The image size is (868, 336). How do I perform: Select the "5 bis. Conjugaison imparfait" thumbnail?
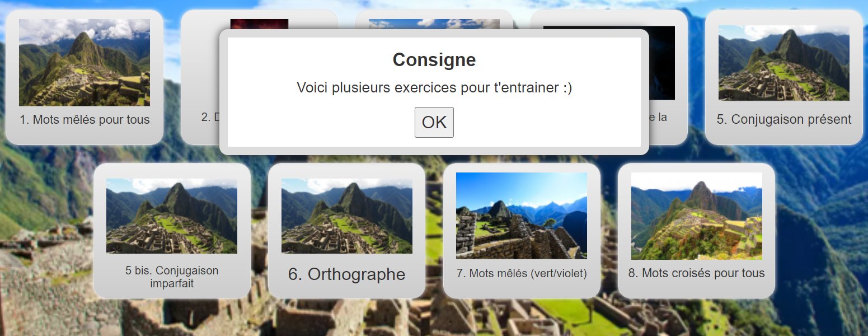pyautogui.click(x=172, y=216)
